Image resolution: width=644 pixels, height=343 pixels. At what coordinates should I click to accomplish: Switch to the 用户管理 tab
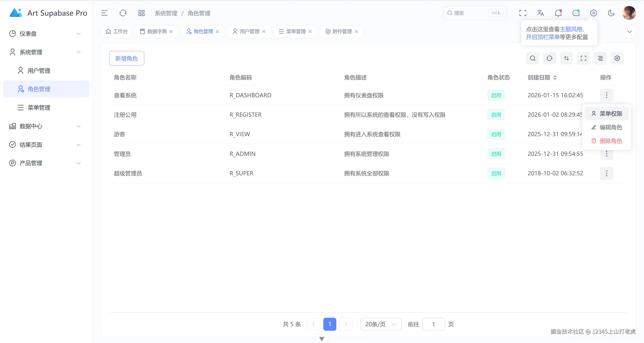249,31
